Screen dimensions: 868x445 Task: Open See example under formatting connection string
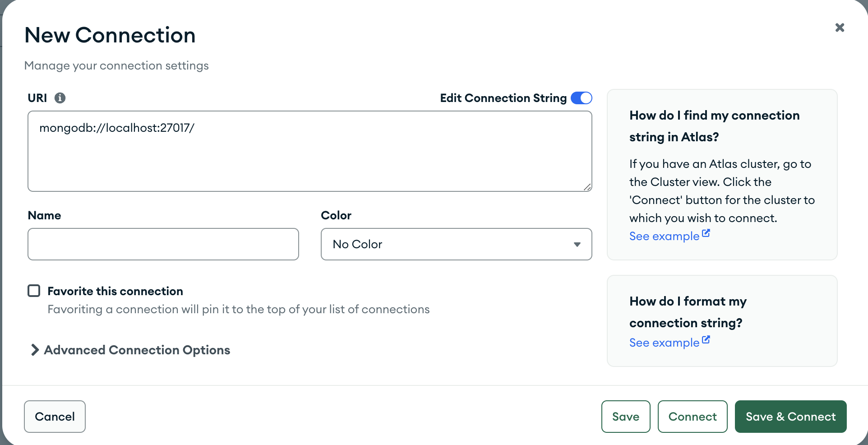[x=663, y=342]
